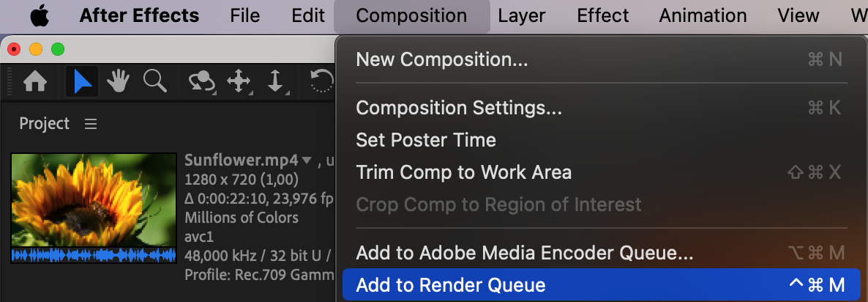Select the Pan Under Cursor tool

tap(239, 81)
